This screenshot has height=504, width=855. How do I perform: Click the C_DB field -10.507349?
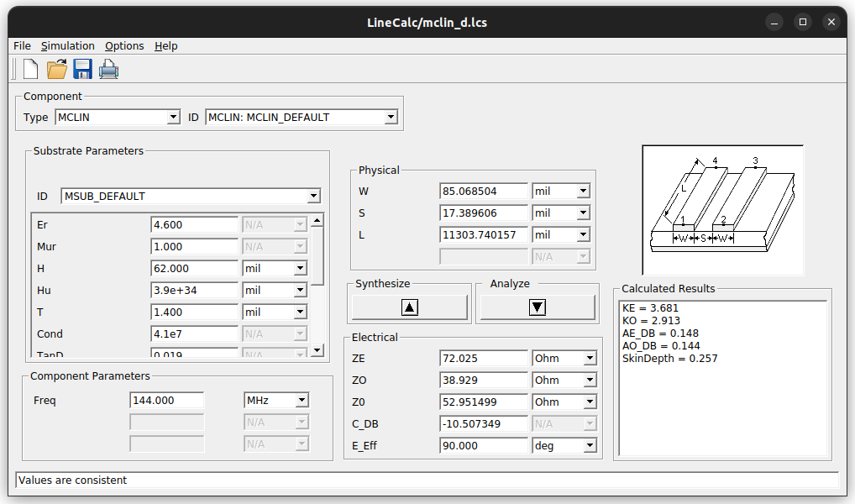[x=484, y=423]
